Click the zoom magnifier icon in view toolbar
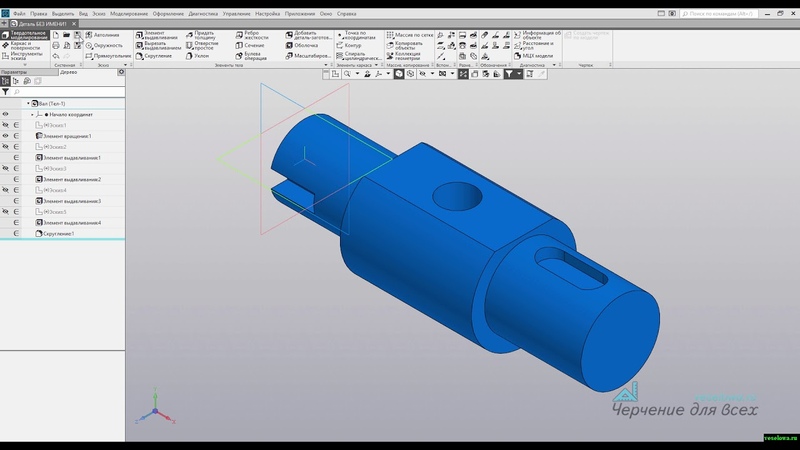The width and height of the screenshot is (800, 450). tap(347, 74)
